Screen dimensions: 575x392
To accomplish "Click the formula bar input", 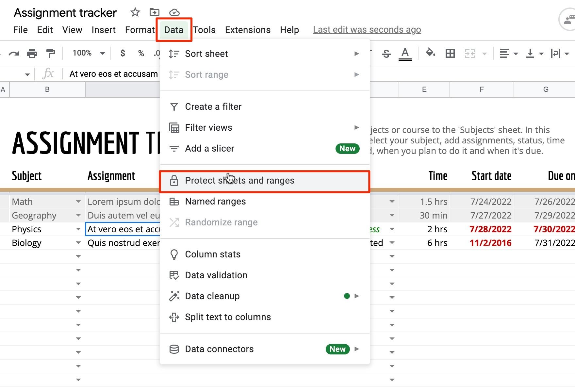I will 113,74.
